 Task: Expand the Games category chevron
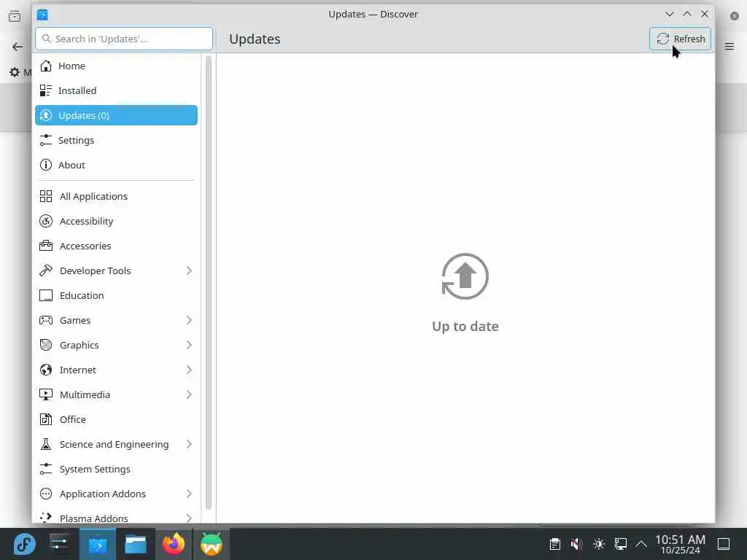[x=189, y=320]
